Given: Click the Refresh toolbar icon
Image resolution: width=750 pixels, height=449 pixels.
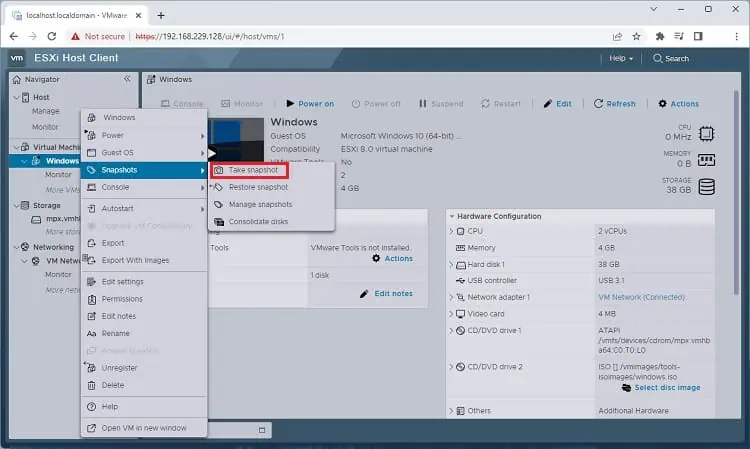Looking at the screenshot, I should click(598, 104).
